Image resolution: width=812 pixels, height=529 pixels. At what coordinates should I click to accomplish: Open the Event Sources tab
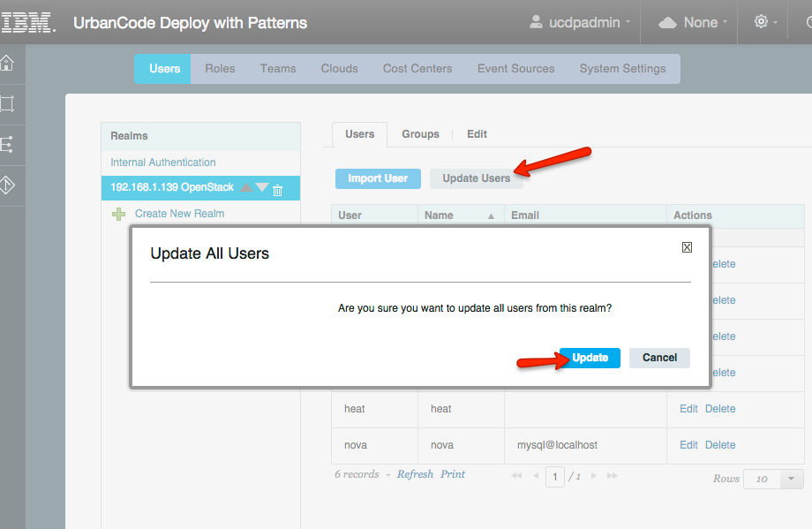point(515,68)
